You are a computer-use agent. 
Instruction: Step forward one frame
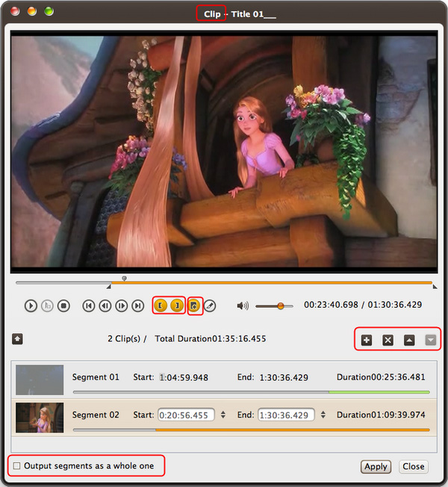point(122,306)
